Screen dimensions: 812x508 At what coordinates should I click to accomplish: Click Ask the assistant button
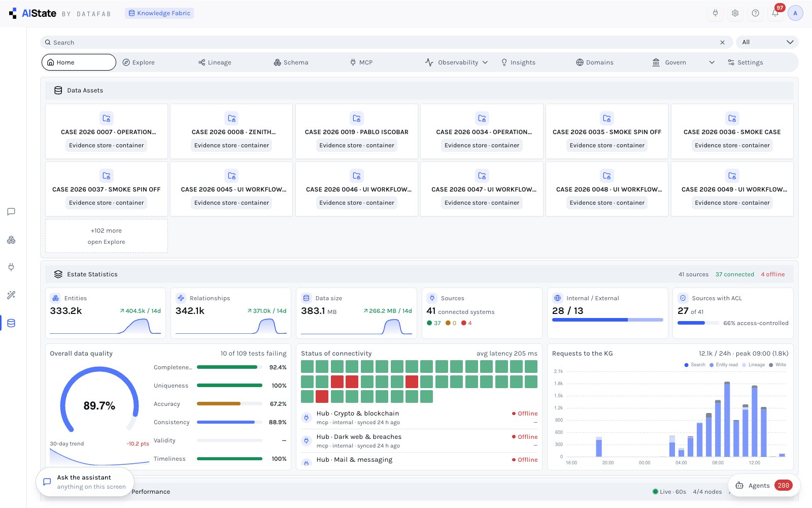85,482
